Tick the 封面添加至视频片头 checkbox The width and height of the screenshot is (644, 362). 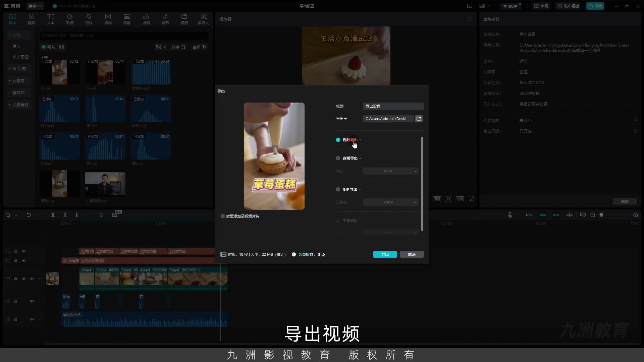pos(223,216)
